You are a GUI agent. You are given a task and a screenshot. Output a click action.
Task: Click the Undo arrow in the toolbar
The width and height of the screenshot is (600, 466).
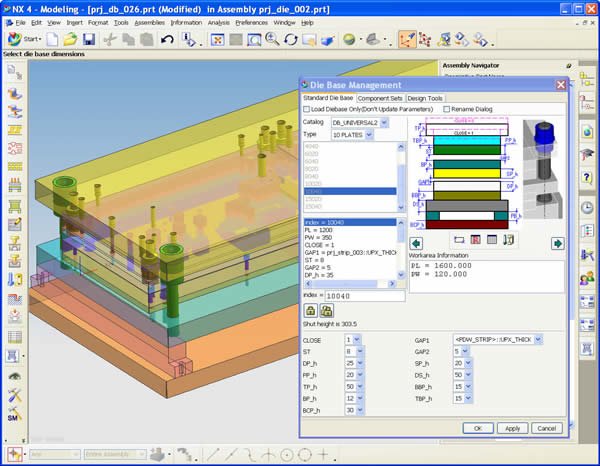167,39
